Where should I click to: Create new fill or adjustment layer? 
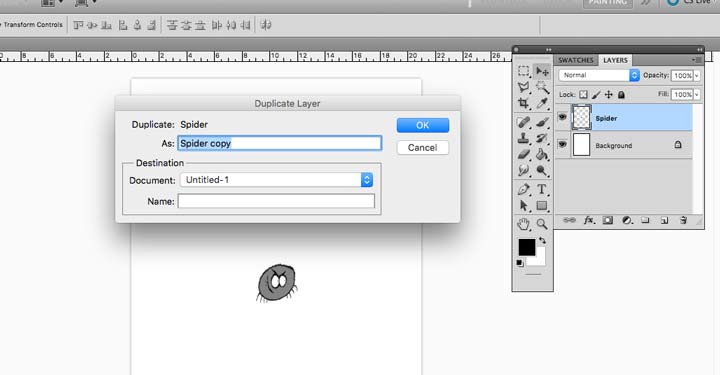tap(627, 220)
